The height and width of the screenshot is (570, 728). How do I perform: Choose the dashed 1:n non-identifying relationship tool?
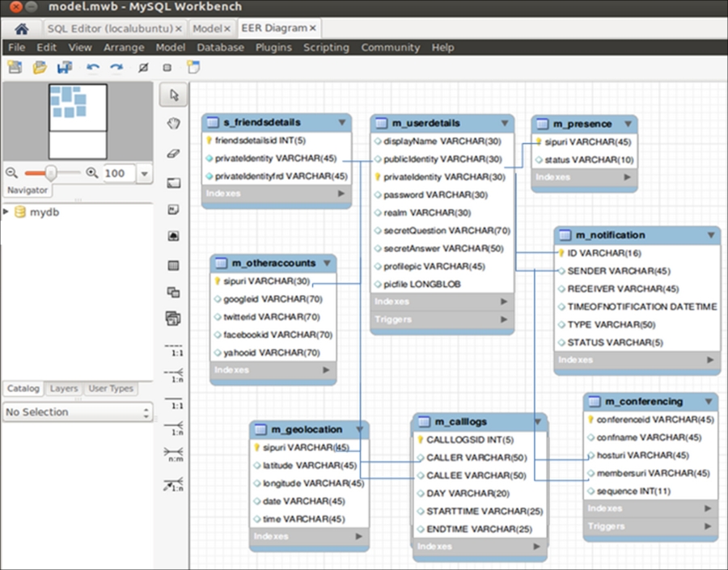(x=173, y=376)
